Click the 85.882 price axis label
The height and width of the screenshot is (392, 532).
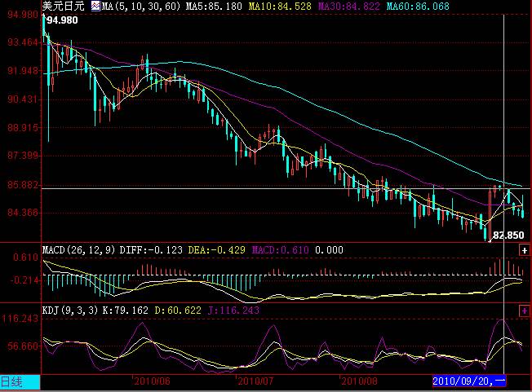click(x=23, y=185)
